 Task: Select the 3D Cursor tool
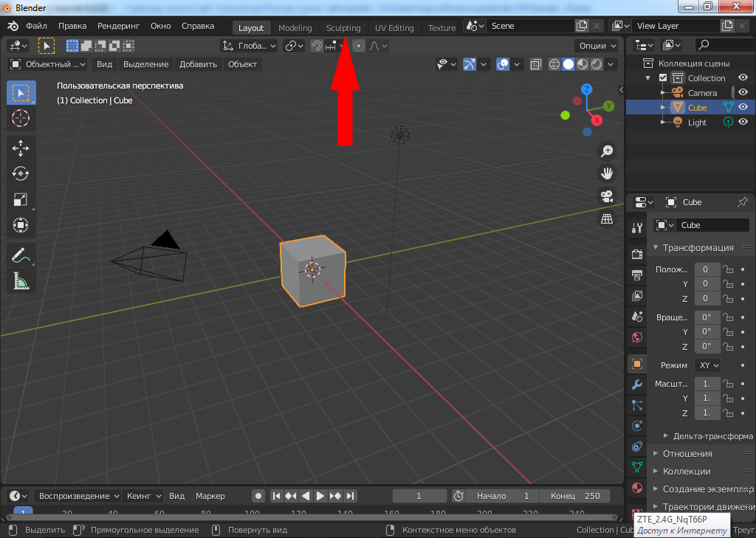(x=21, y=118)
